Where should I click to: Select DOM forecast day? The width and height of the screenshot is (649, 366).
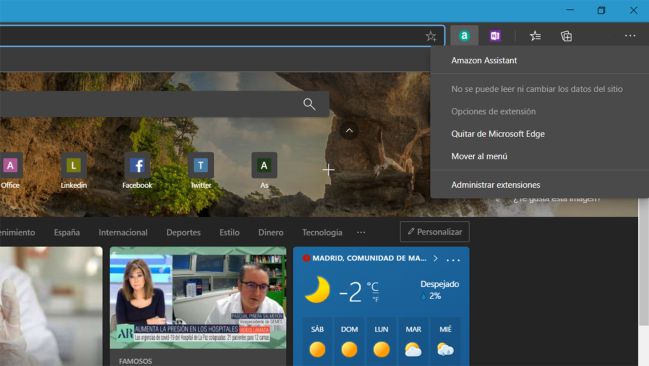pyautogui.click(x=349, y=343)
